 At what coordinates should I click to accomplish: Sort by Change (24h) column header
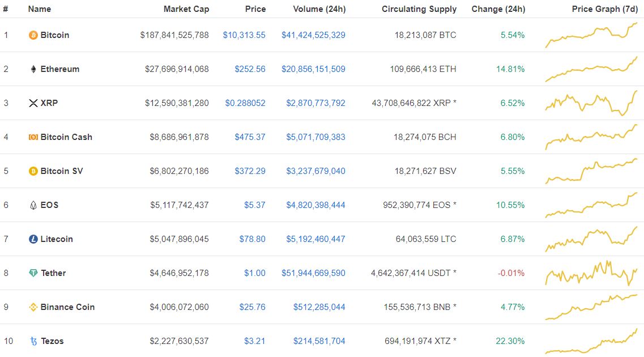(498, 9)
